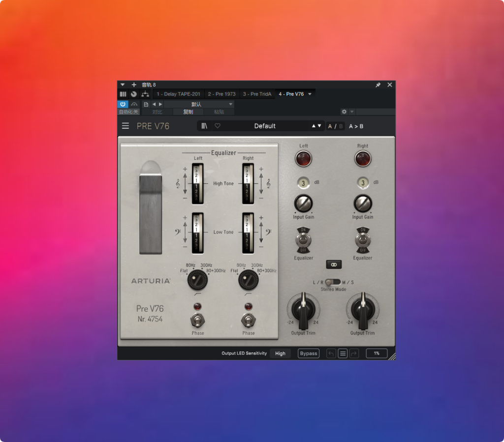Viewport: 504px width, 442px height.
Task: Switch to the B state slot
Action: click(x=341, y=126)
